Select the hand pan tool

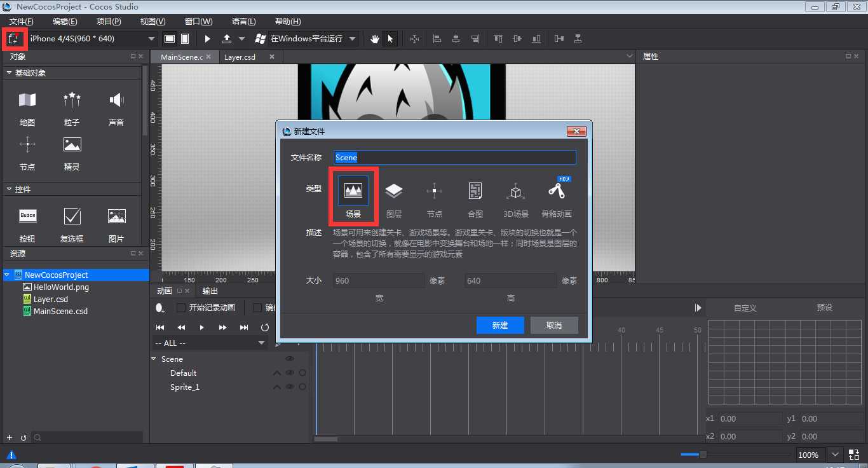coord(375,39)
